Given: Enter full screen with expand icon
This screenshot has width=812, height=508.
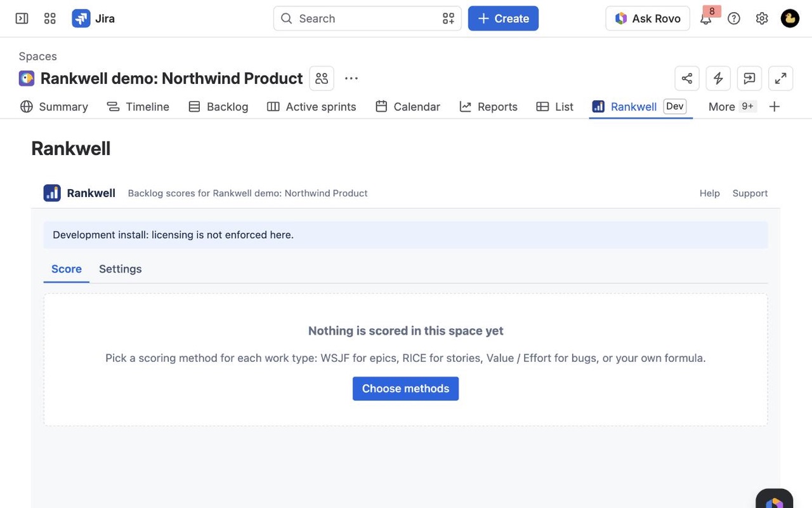Looking at the screenshot, I should coord(781,78).
